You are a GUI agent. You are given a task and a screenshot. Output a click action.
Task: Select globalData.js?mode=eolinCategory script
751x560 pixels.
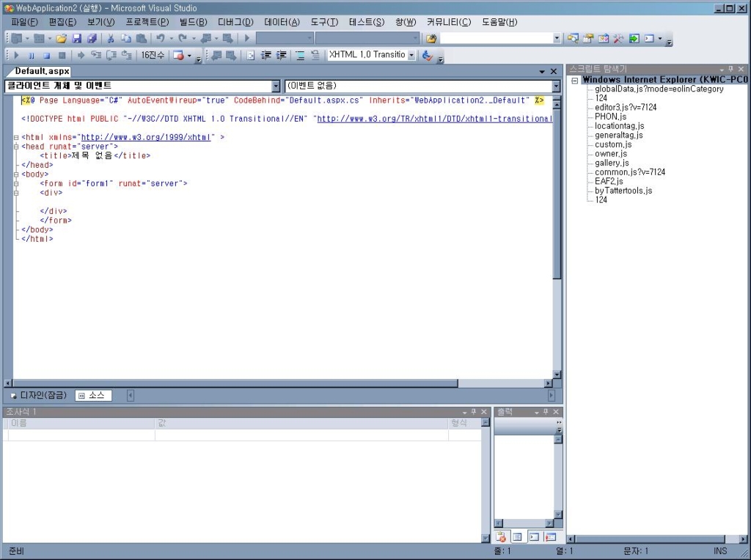(x=659, y=89)
